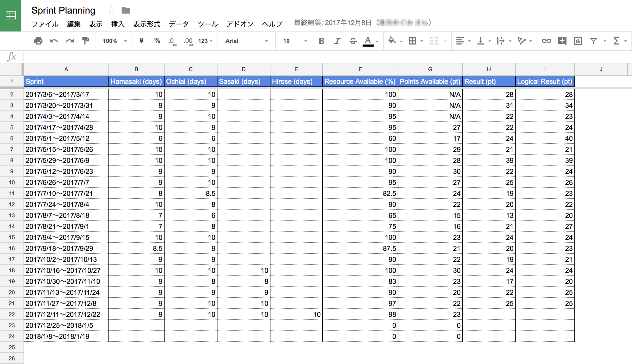Click the insert link icon
The height and width of the screenshot is (364, 632).
click(546, 41)
